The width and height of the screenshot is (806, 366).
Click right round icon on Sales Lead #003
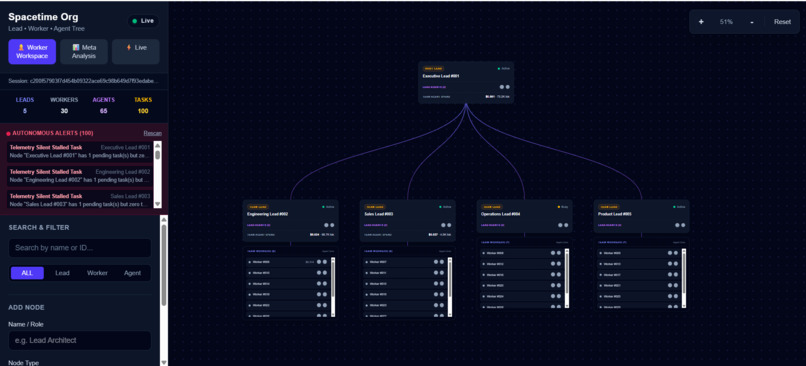(449, 225)
